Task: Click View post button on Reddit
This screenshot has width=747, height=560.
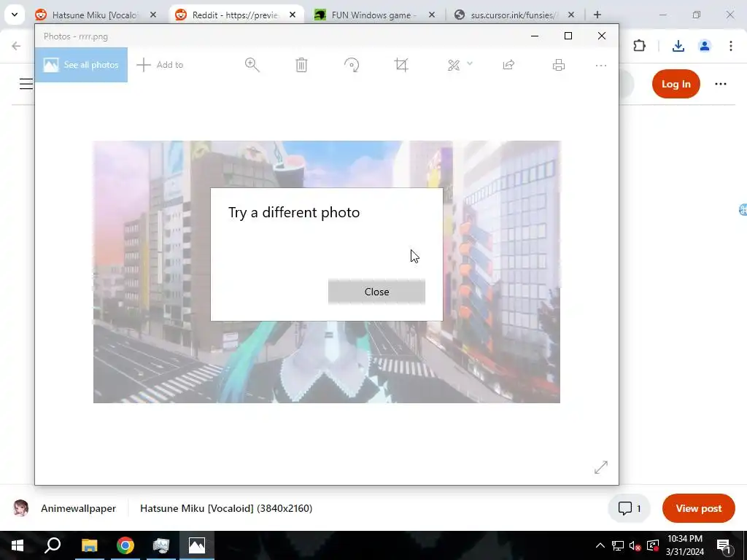Action: [x=698, y=508]
